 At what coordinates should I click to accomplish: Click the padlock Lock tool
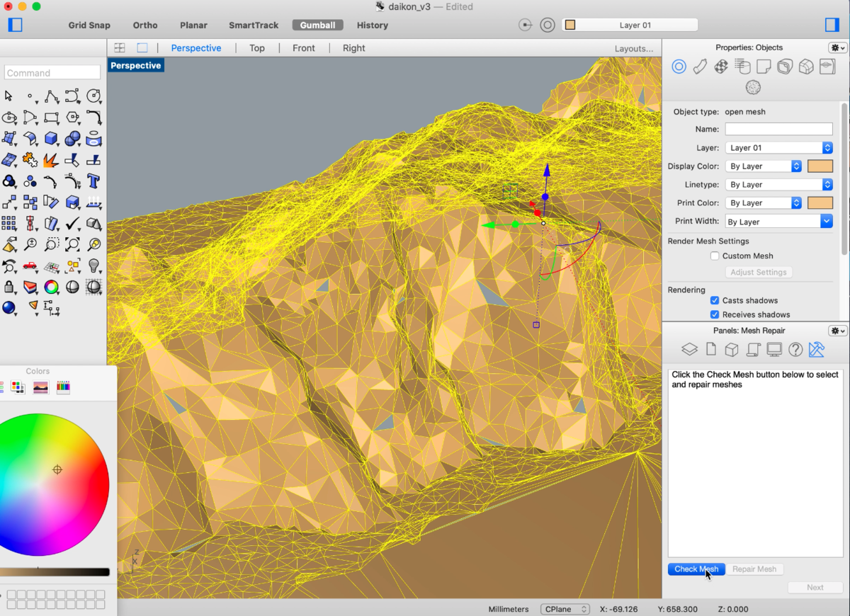coord(9,287)
